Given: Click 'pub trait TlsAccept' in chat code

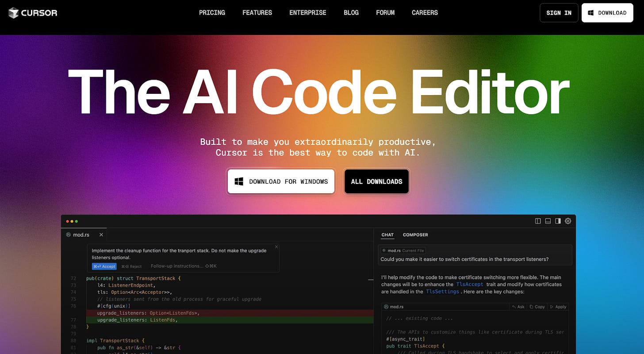Looking at the screenshot, I should point(414,346).
